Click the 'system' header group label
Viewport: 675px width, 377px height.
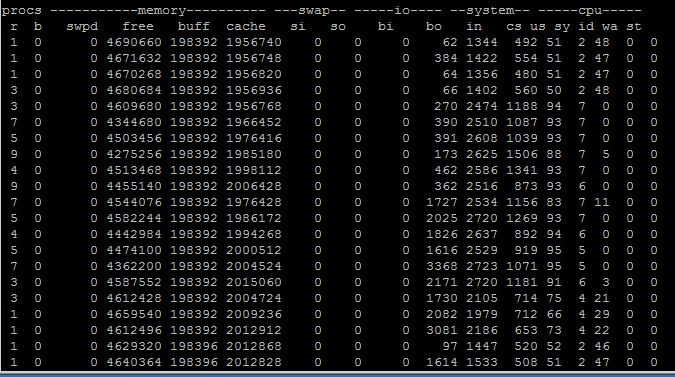[491, 10]
